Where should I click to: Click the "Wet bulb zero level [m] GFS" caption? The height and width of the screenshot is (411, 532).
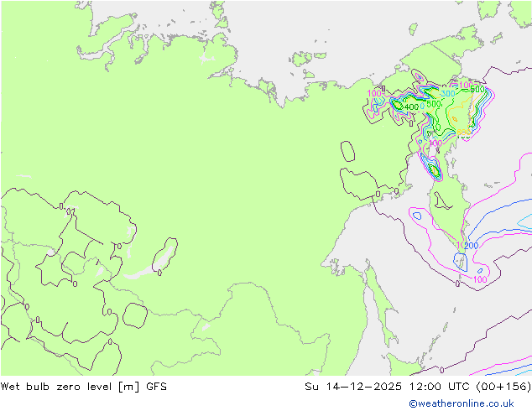click(x=83, y=387)
